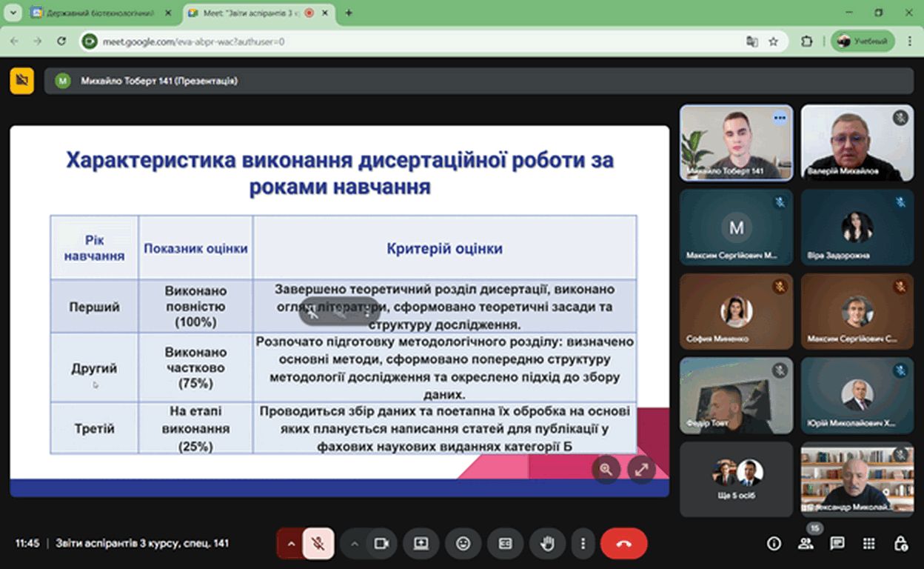The height and width of the screenshot is (569, 924).
Task: Open the three-dot more options menu
Action: coord(584,544)
